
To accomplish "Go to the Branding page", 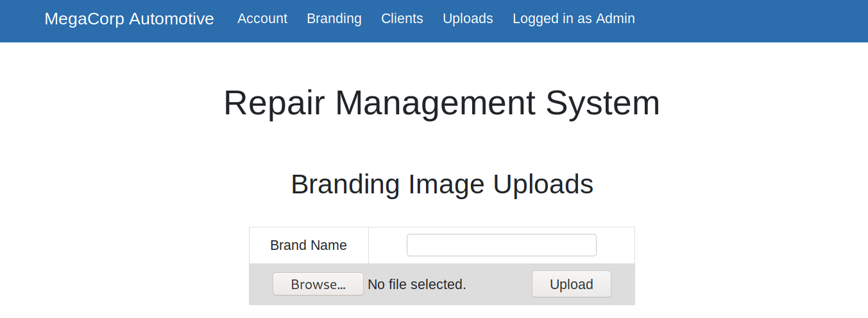I will [334, 19].
